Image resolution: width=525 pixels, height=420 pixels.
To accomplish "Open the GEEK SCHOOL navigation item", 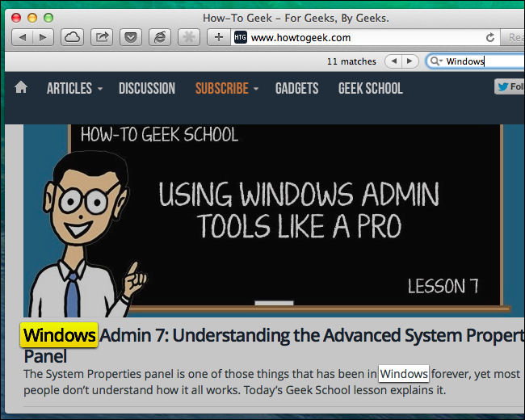I will point(370,88).
